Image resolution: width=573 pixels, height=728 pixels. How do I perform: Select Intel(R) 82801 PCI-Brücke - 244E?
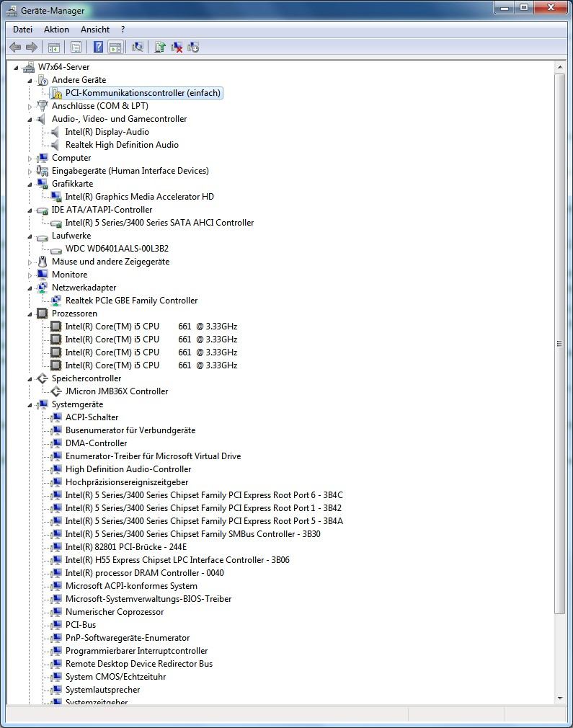point(126,547)
